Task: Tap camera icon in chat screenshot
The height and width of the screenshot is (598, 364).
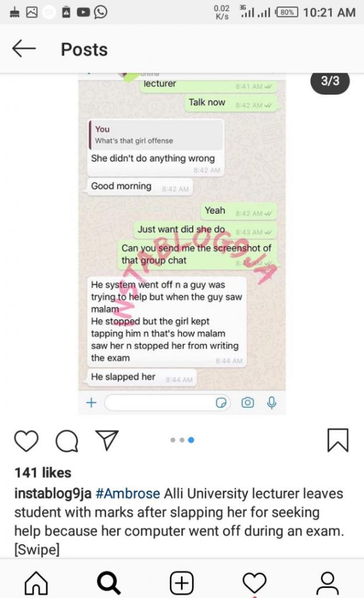Action: pos(247,402)
